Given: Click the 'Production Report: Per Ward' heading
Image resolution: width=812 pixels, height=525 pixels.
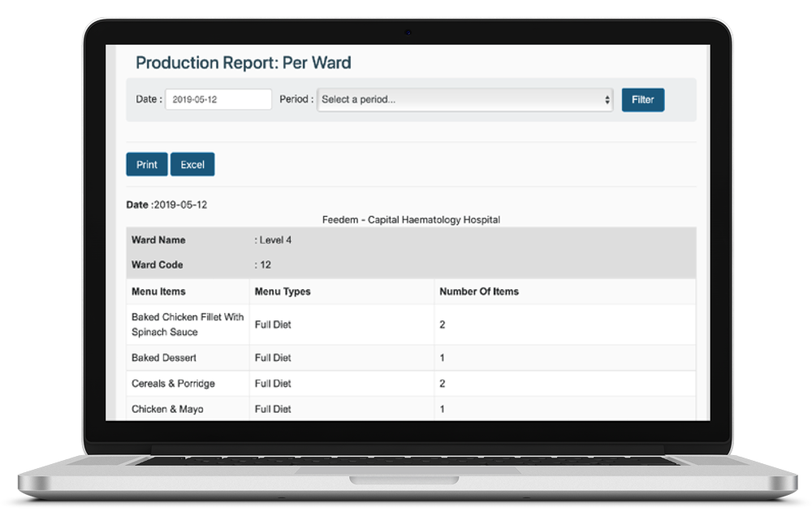Looking at the screenshot, I should (x=244, y=63).
